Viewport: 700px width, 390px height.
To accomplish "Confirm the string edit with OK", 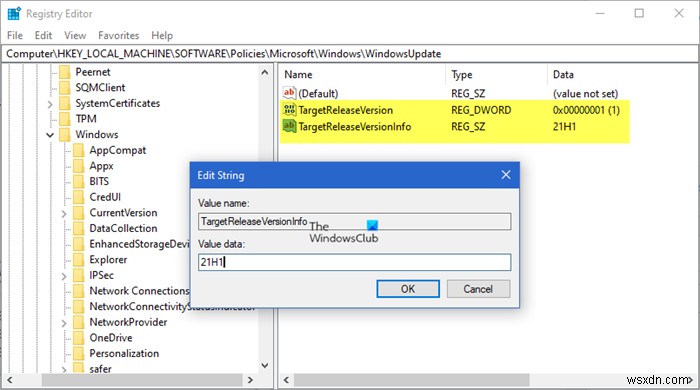I will (408, 289).
